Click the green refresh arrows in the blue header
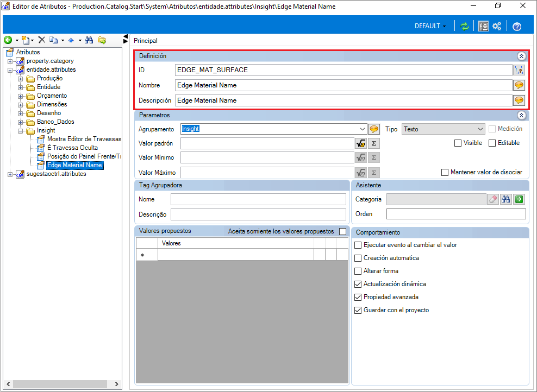 pyautogui.click(x=464, y=26)
